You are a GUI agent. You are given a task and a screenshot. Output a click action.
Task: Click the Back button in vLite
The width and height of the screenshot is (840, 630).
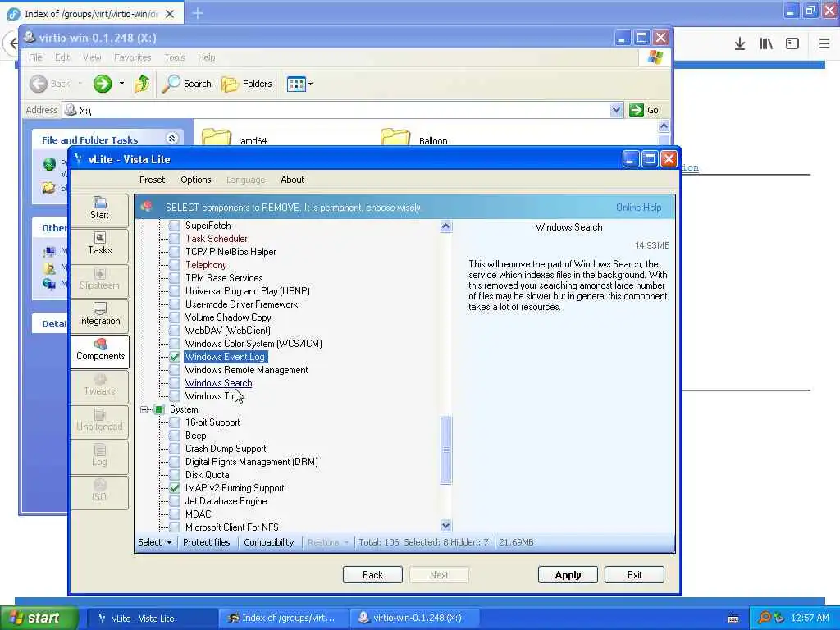tap(372, 575)
